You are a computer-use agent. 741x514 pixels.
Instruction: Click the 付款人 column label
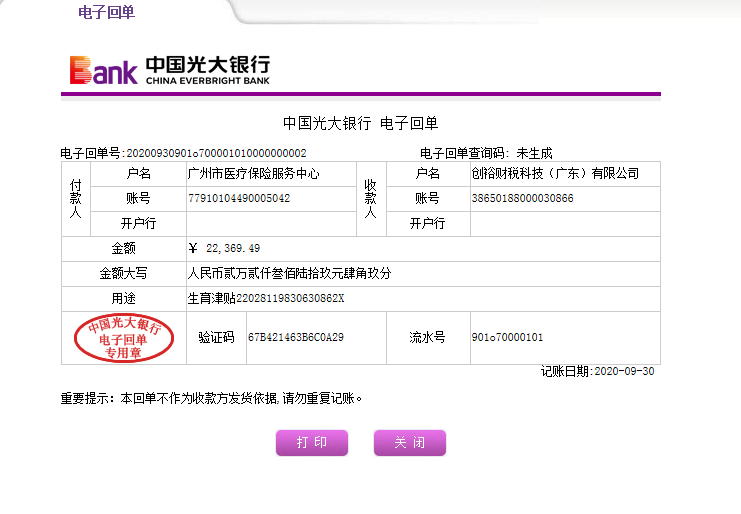click(x=76, y=198)
